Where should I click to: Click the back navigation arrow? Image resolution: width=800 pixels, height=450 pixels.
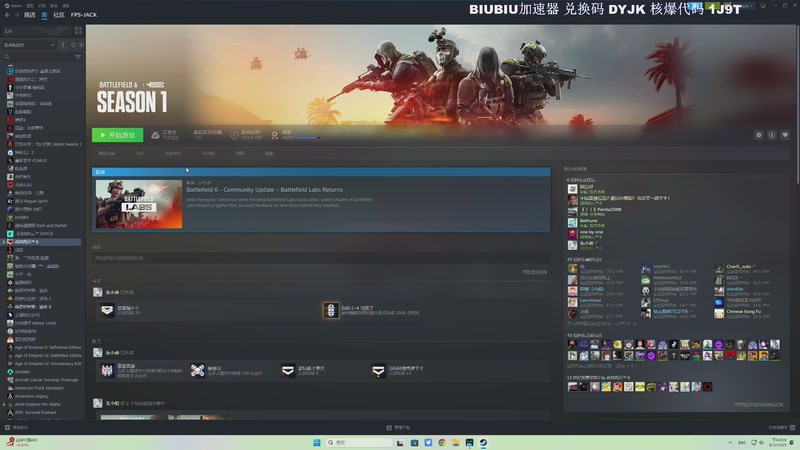7,15
